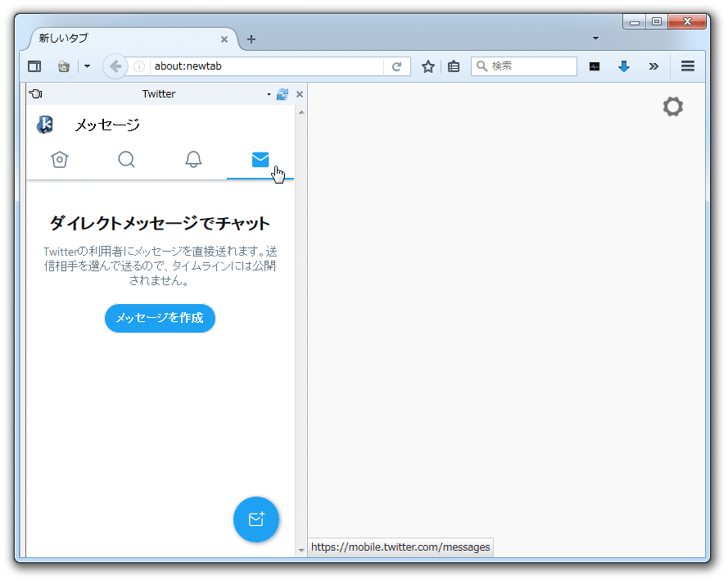Open the black terminal-like toolbar icon
This screenshot has height=581, width=728.
point(595,66)
